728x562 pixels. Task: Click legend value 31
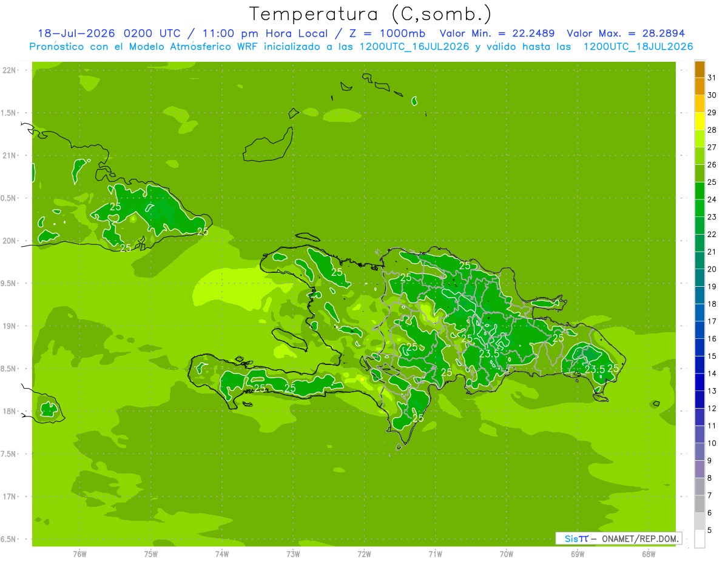[712, 78]
